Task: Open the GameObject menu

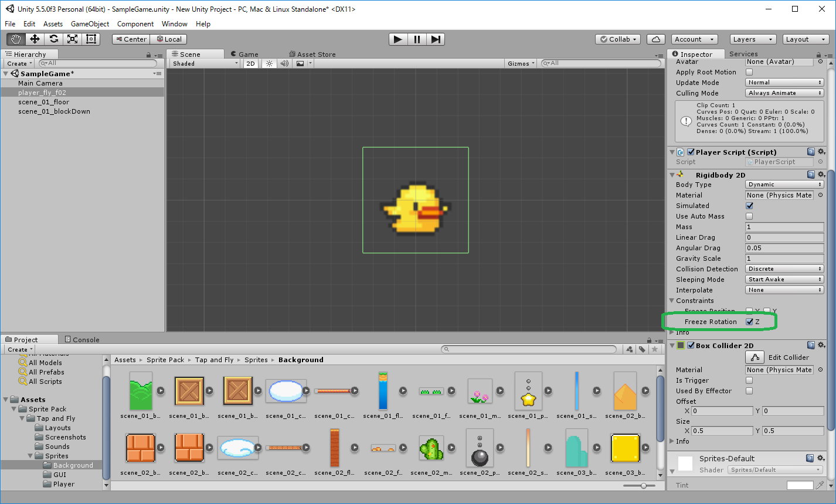Action: point(90,24)
